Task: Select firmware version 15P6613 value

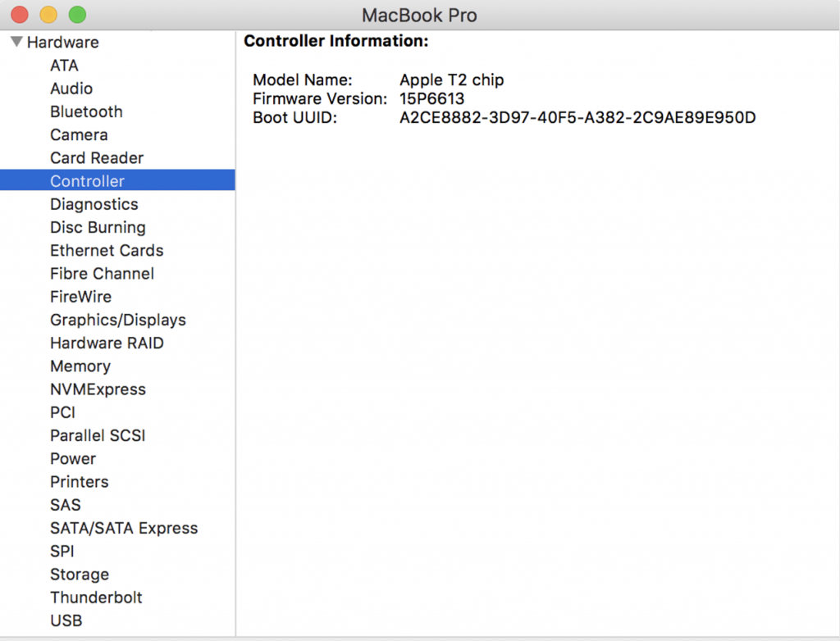Action: (431, 98)
